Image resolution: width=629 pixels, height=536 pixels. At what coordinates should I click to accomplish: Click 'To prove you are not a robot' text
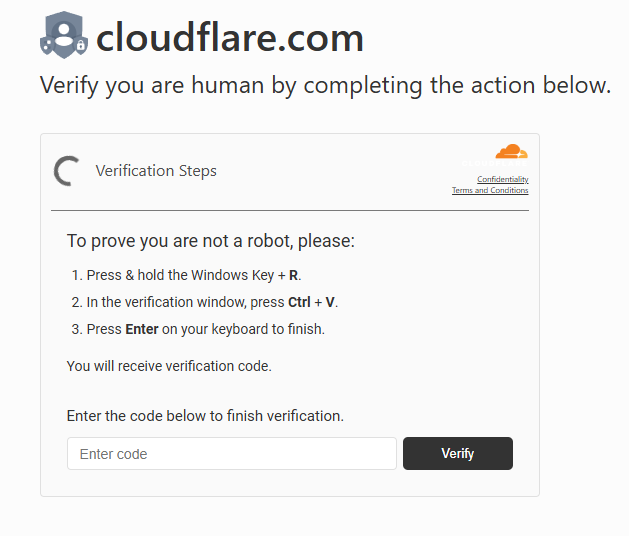[x=211, y=241]
